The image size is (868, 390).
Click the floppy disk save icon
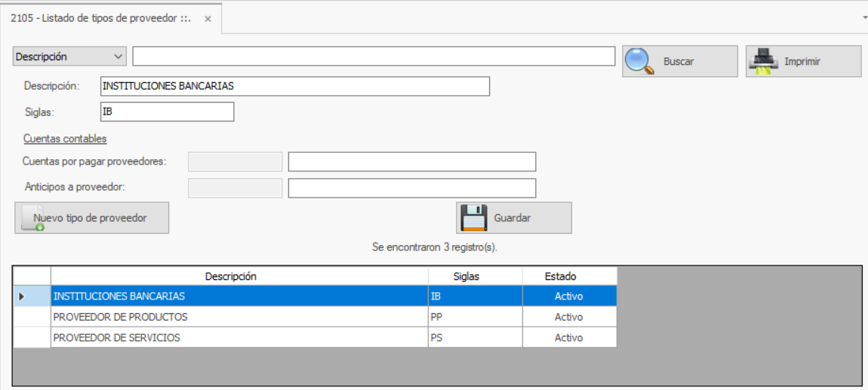click(473, 218)
